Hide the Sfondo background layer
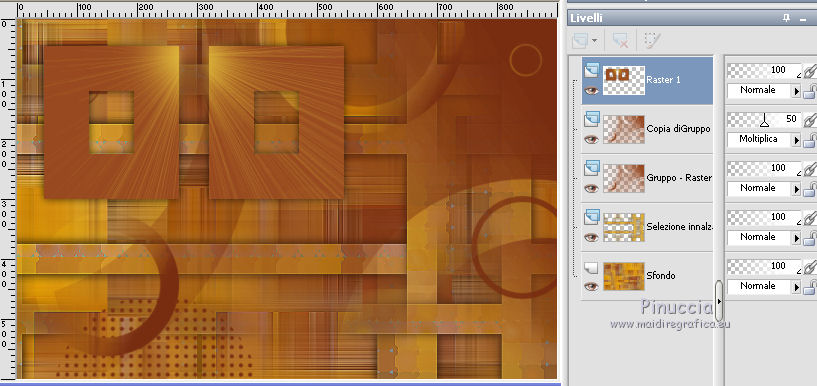 pos(591,287)
